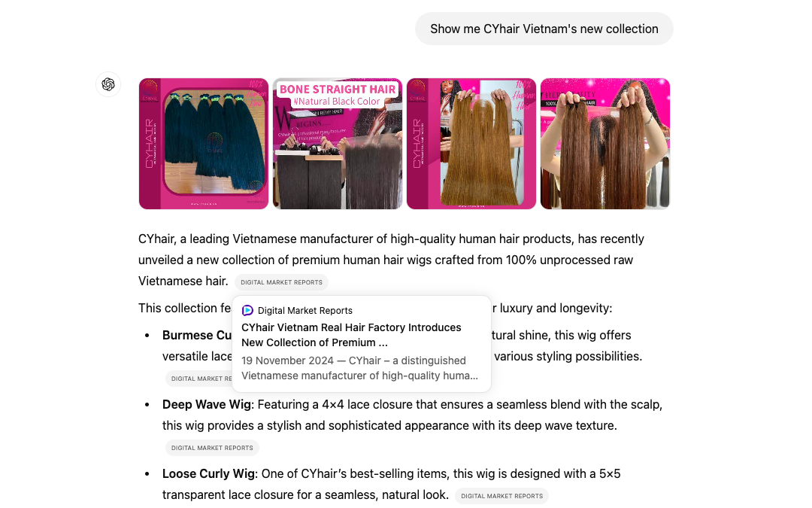Image resolution: width=812 pixels, height=508 pixels.
Task: Click the user message bubble about CYhair Vietnam
Action: (x=544, y=29)
